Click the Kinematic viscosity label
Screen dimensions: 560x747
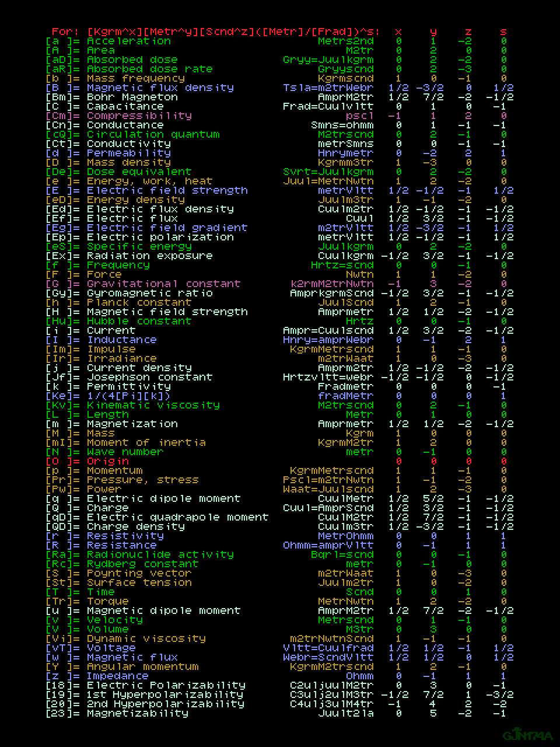153,405
